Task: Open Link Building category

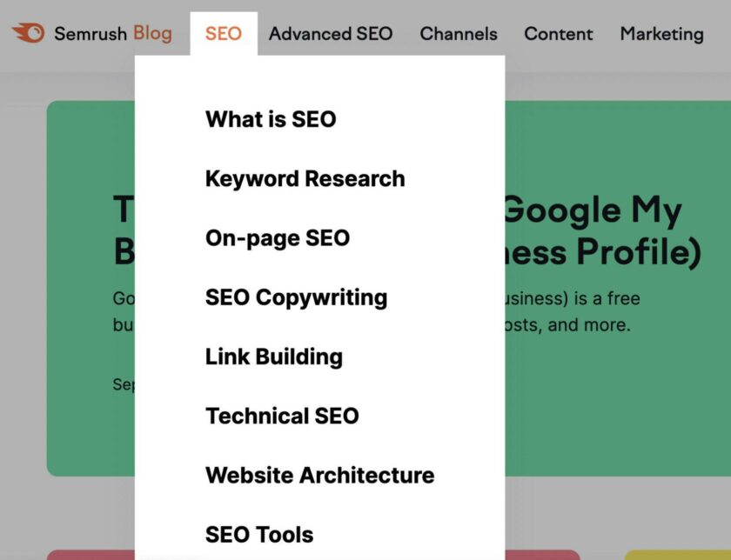Action: (x=274, y=357)
